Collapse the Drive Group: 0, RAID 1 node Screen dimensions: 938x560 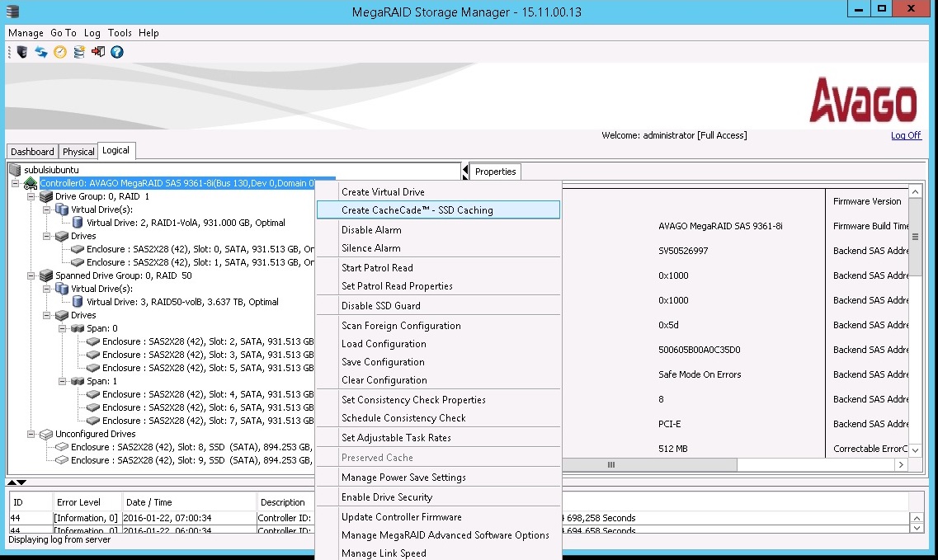point(31,197)
